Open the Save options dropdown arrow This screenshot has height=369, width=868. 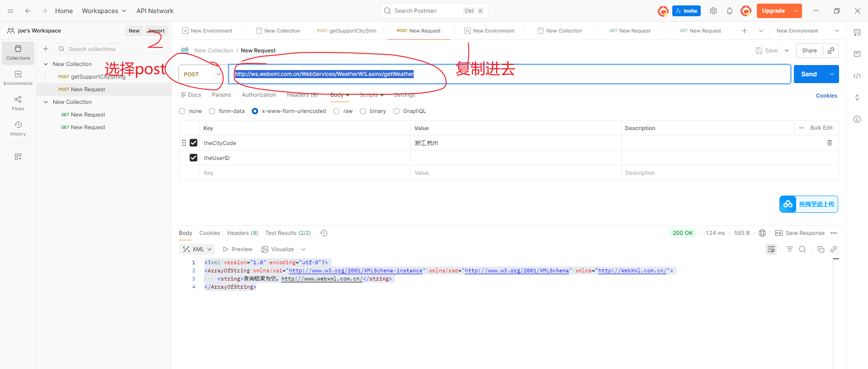click(787, 51)
